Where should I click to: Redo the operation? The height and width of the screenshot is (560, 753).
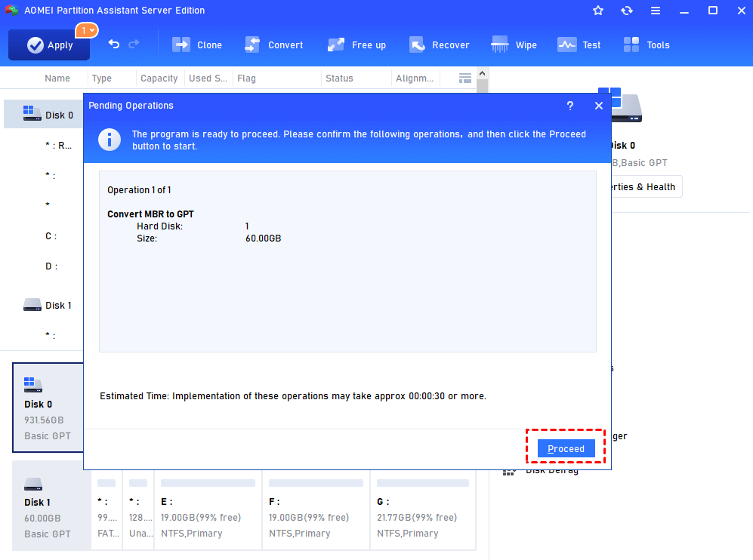(134, 44)
